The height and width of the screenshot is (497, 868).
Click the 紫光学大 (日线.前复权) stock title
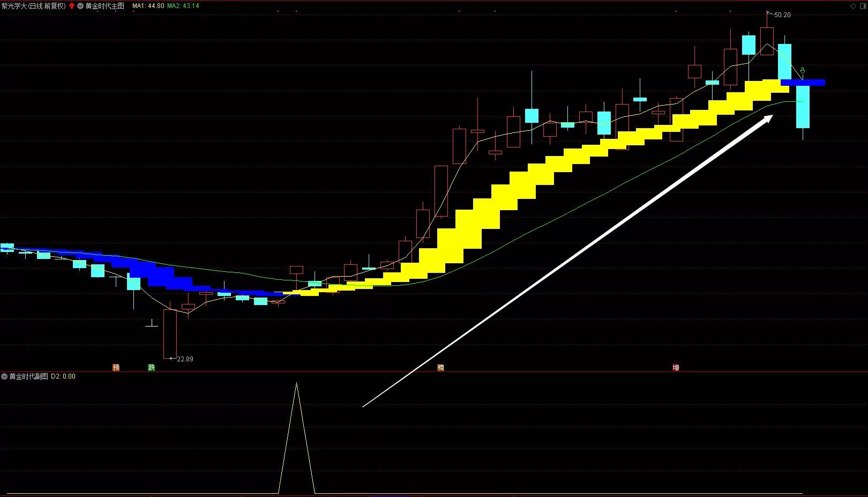click(x=34, y=6)
